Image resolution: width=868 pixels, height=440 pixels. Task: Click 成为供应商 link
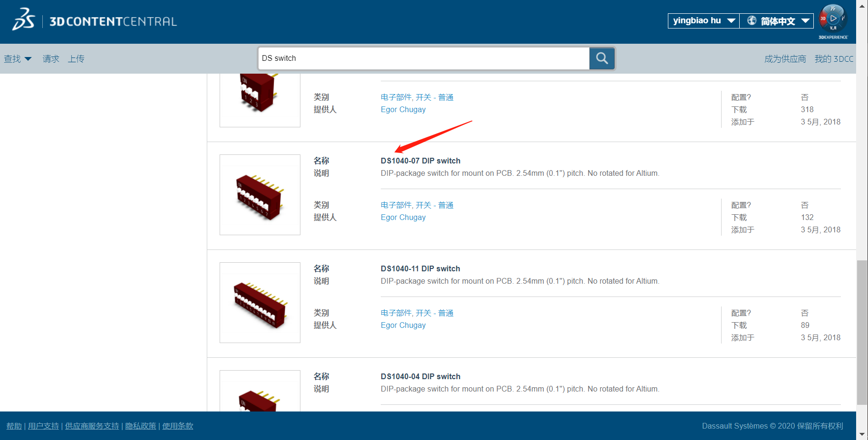click(x=785, y=59)
